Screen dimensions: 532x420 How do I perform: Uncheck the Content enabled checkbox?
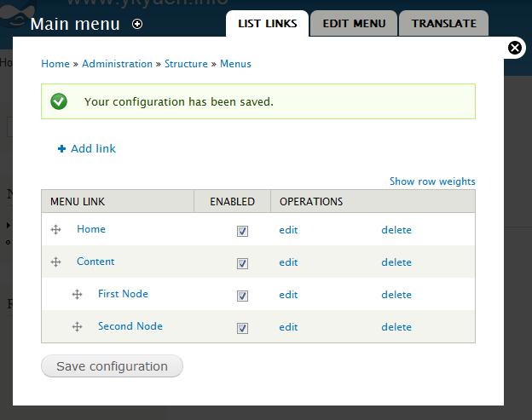click(x=242, y=263)
